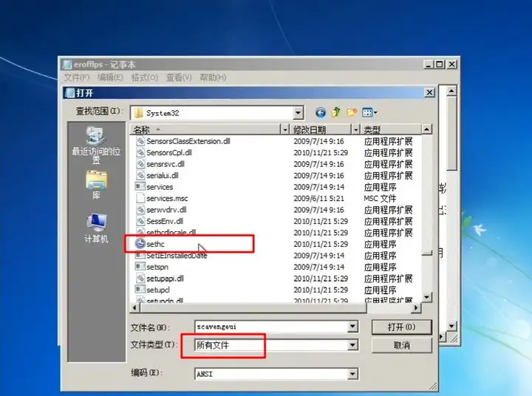Image resolution: width=532 pixels, height=396 pixels.
Task: Open the Name (名称) column filter dropdown
Action: pyautogui.click(x=285, y=129)
